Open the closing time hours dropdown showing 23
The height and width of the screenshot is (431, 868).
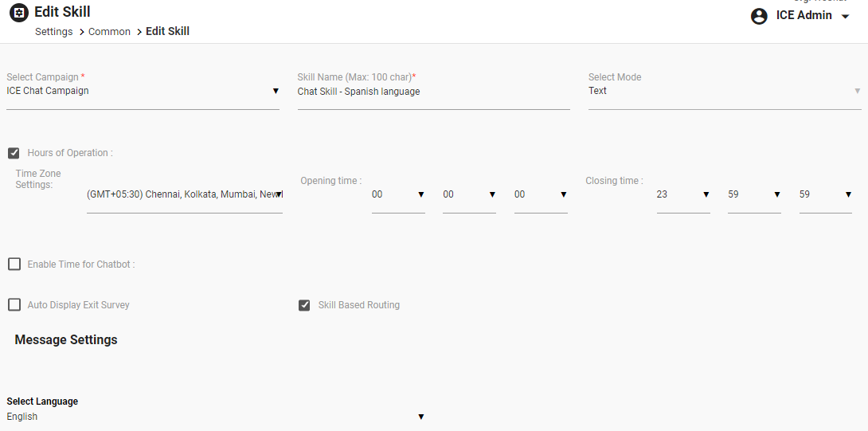(682, 194)
